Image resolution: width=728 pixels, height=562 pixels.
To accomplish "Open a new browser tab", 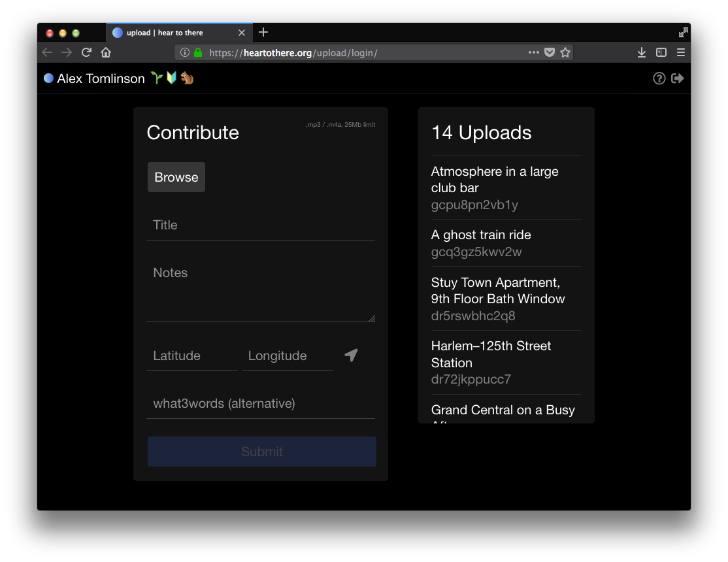I will (x=263, y=33).
